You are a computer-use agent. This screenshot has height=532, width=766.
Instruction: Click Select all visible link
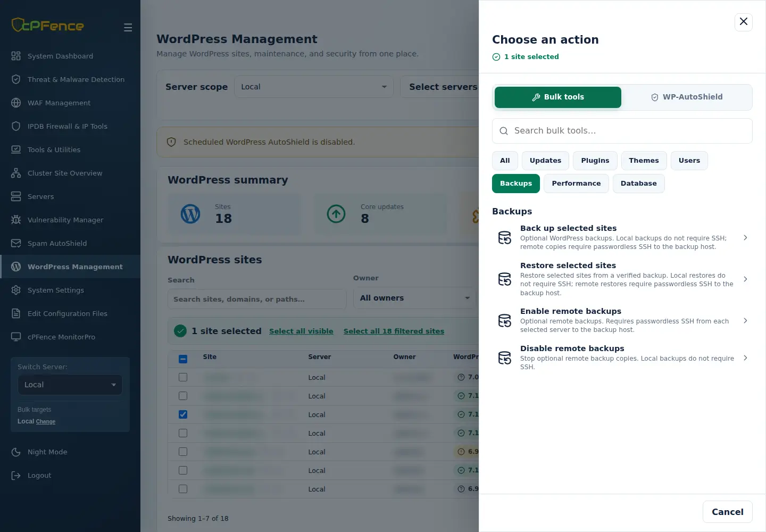301,331
